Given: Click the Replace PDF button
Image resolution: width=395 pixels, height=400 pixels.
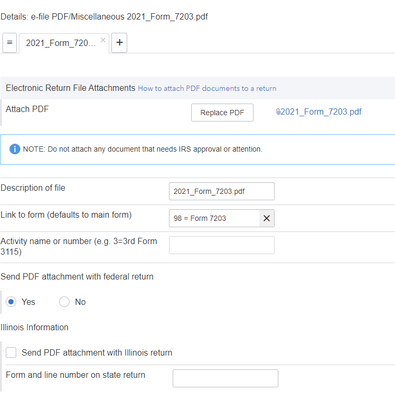Looking at the screenshot, I should click(x=222, y=113).
